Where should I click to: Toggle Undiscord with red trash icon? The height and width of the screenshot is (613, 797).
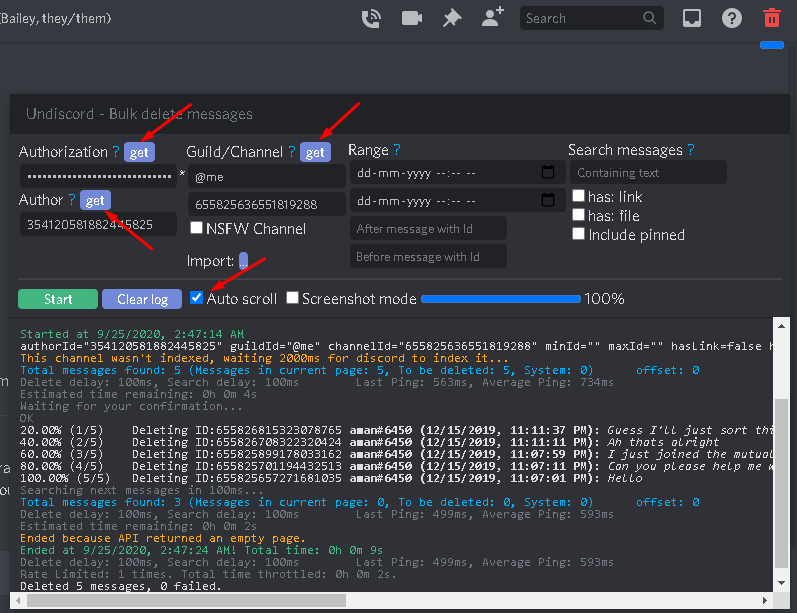[772, 18]
